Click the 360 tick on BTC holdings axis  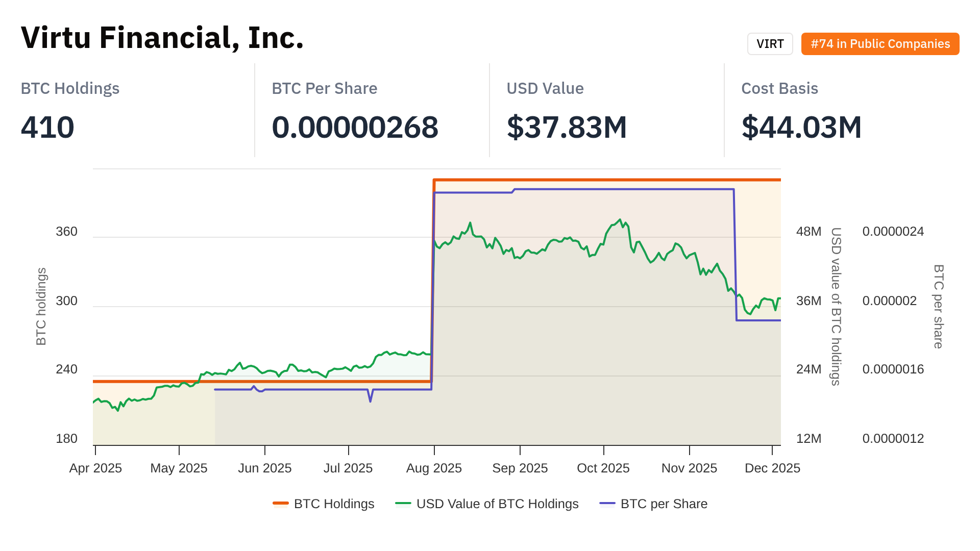[66, 232]
